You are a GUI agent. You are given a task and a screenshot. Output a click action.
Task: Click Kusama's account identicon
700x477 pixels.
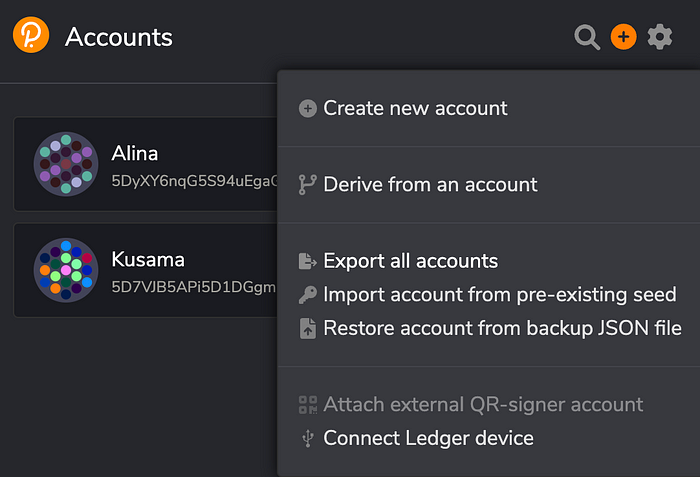click(x=65, y=270)
